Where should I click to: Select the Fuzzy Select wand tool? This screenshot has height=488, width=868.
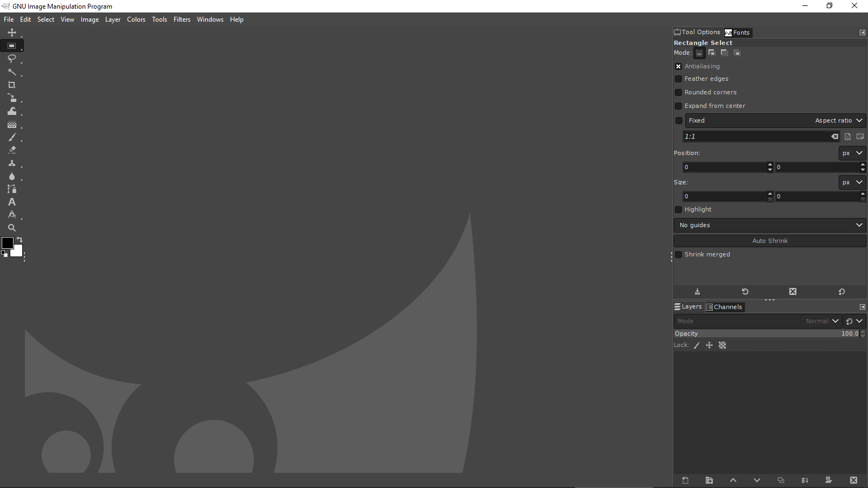12,72
